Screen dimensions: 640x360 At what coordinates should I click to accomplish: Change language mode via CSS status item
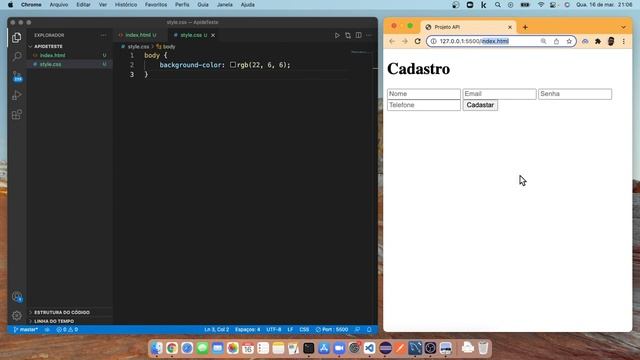[x=304, y=329]
